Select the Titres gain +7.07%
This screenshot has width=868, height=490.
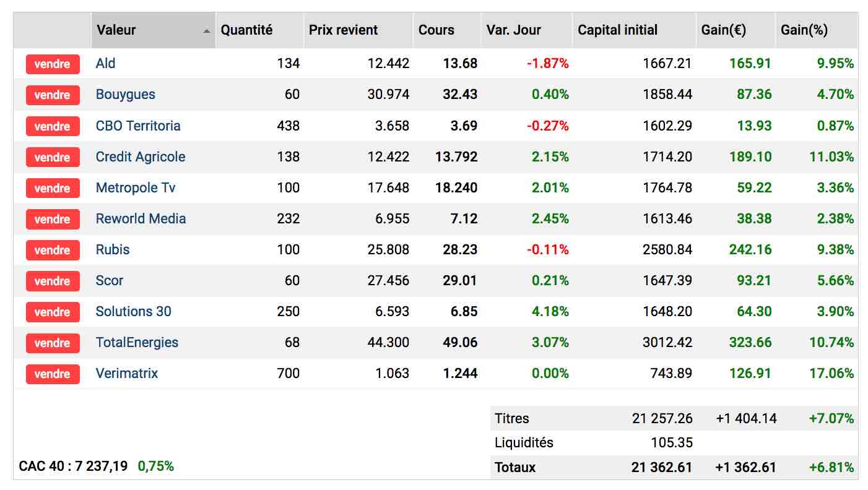[x=831, y=419]
